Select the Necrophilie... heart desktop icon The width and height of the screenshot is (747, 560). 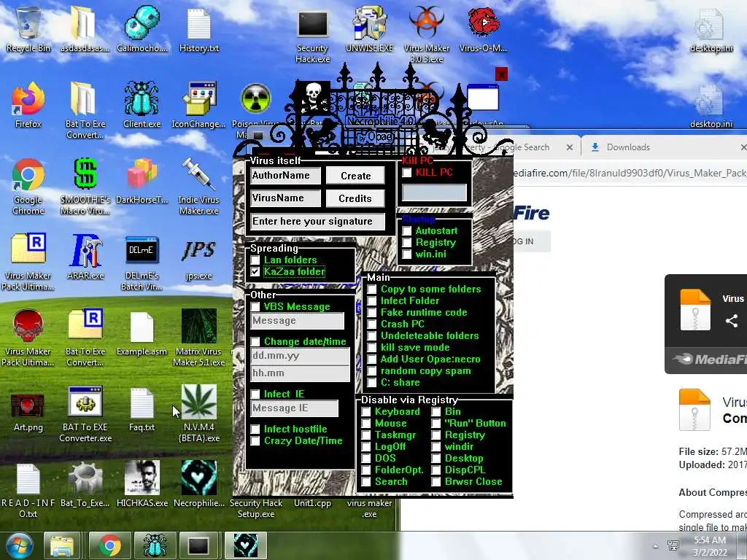click(198, 484)
